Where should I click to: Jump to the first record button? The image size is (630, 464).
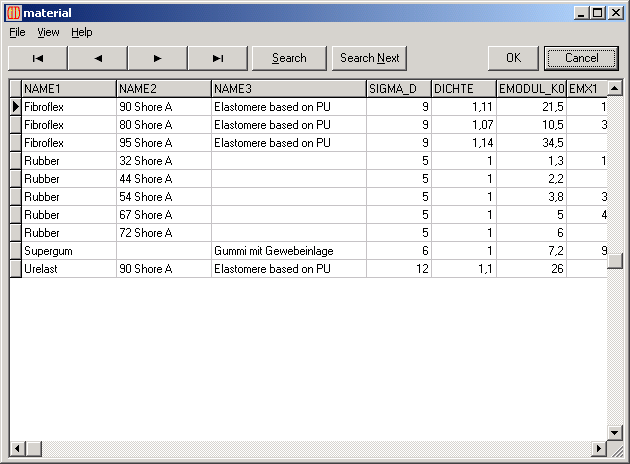pos(38,58)
